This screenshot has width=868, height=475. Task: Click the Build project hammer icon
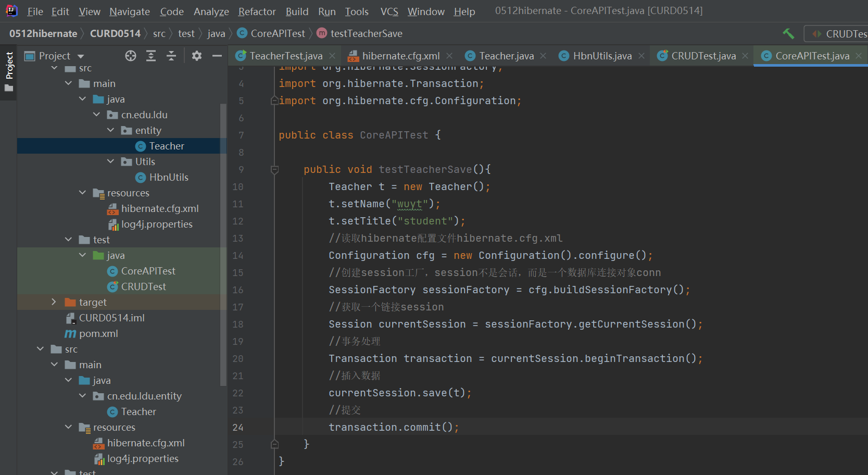pyautogui.click(x=788, y=34)
